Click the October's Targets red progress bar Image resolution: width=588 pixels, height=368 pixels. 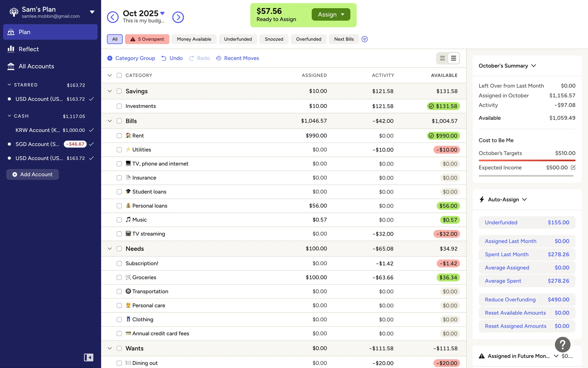pos(527,160)
